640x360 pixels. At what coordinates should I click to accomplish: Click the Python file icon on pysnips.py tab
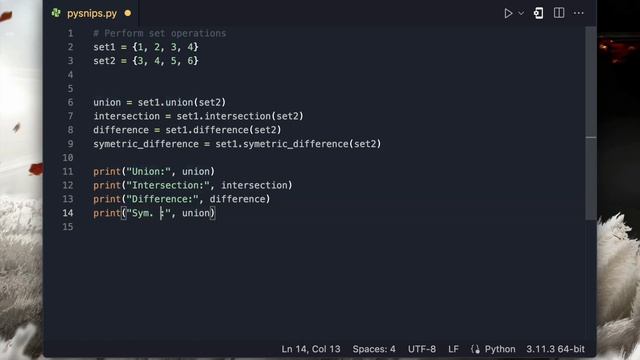coord(56,13)
